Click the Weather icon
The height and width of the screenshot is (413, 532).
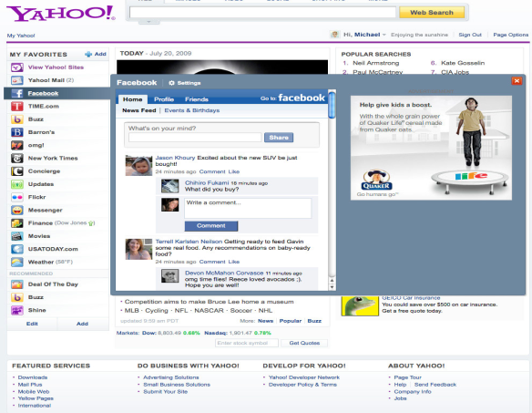17,262
